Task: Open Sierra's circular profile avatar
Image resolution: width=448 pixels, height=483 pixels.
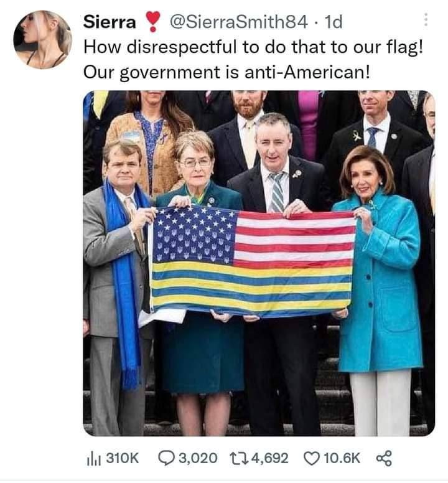Action: [42, 39]
